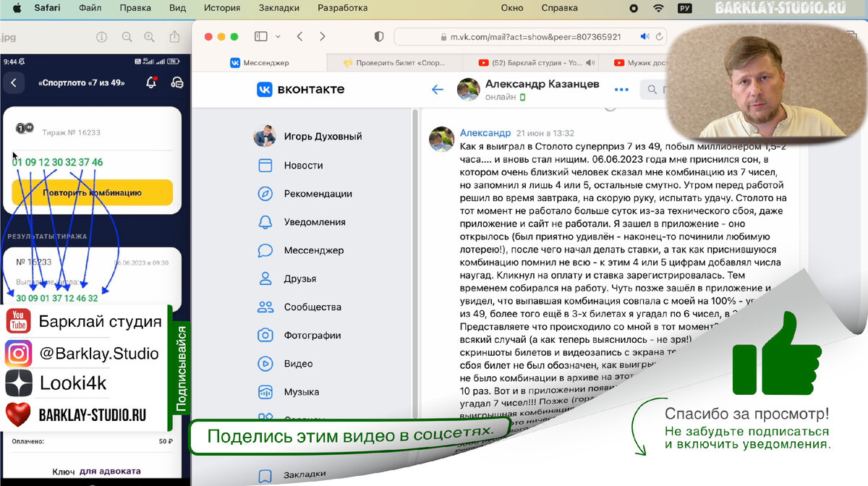868x486 pixels.
Task: Open the Разработка menu
Action: point(342,8)
